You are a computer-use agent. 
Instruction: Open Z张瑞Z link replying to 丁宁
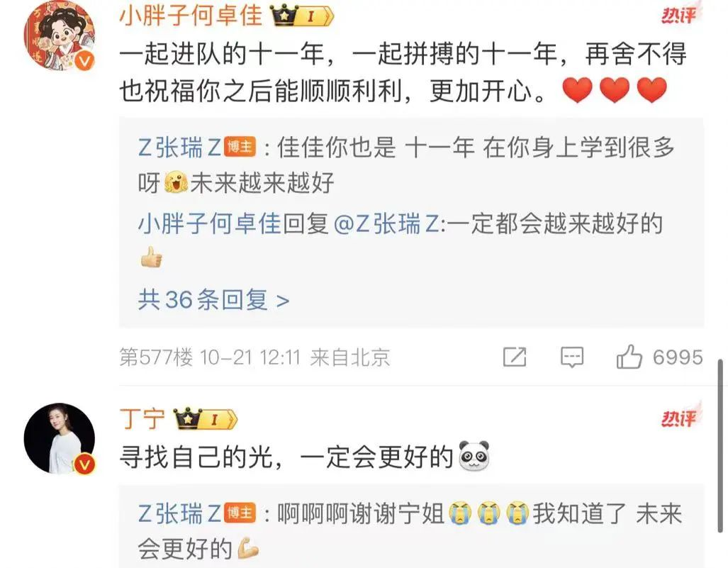pyautogui.click(x=179, y=513)
